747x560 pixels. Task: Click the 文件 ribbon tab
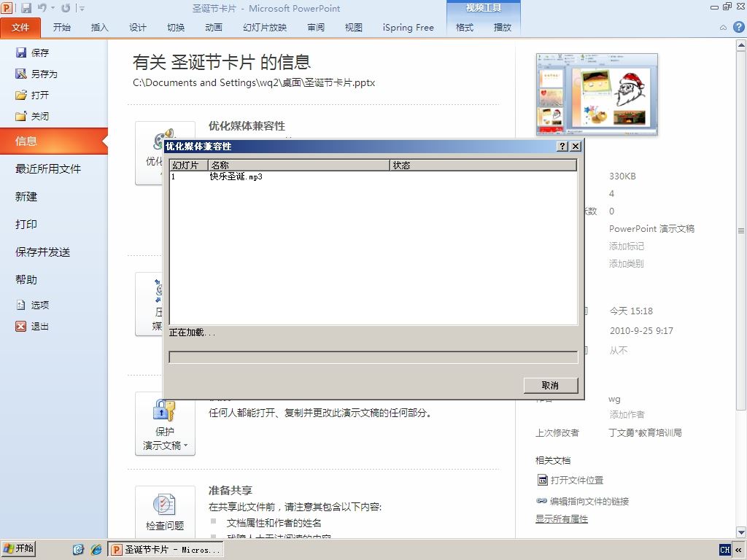click(x=20, y=28)
